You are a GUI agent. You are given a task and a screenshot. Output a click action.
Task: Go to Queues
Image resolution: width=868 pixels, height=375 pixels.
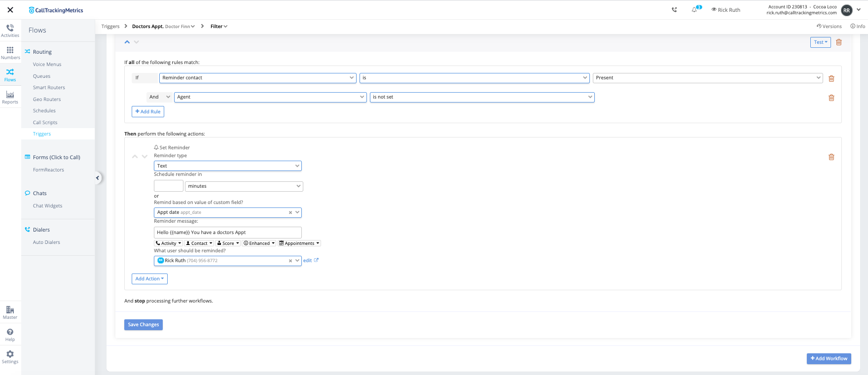pyautogui.click(x=42, y=76)
